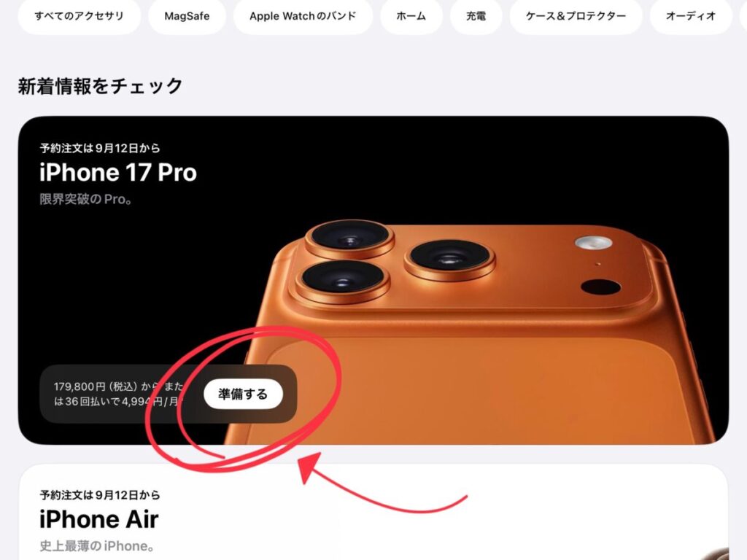Select the すべてのアクセサリ category pill

point(79,16)
